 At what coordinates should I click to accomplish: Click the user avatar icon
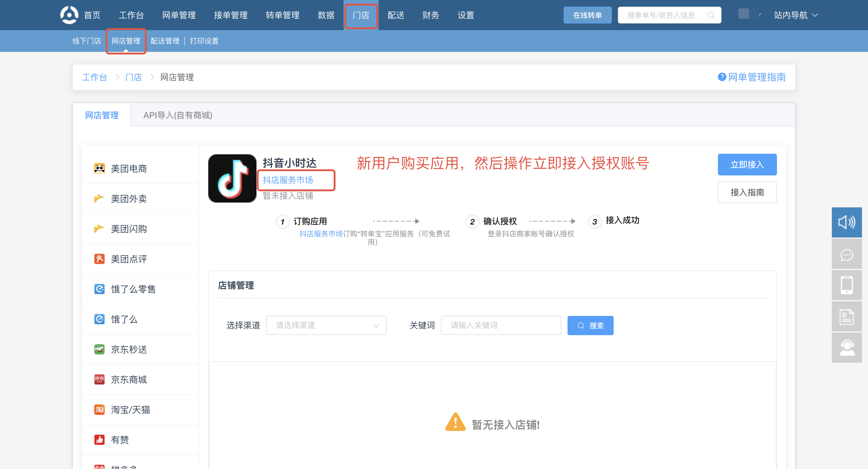[743, 14]
